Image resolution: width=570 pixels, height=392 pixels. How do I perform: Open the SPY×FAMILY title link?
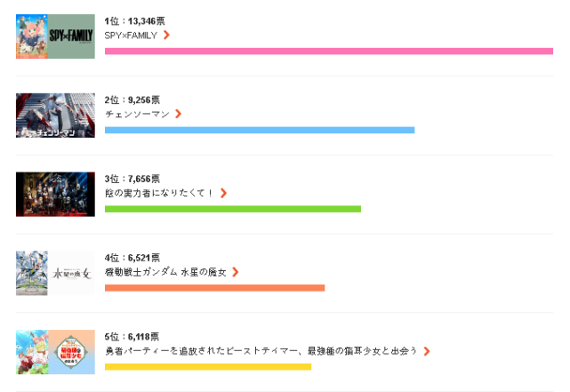131,36
